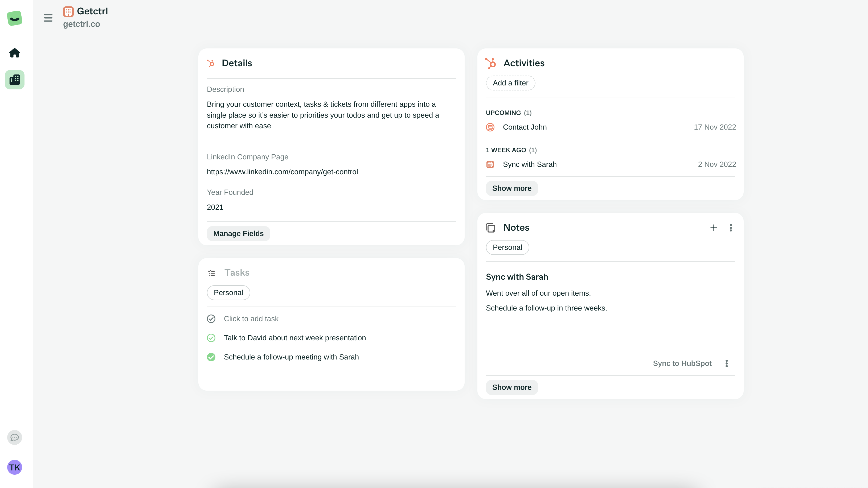Open the kebab menu in the Notes panel header

pyautogui.click(x=731, y=228)
